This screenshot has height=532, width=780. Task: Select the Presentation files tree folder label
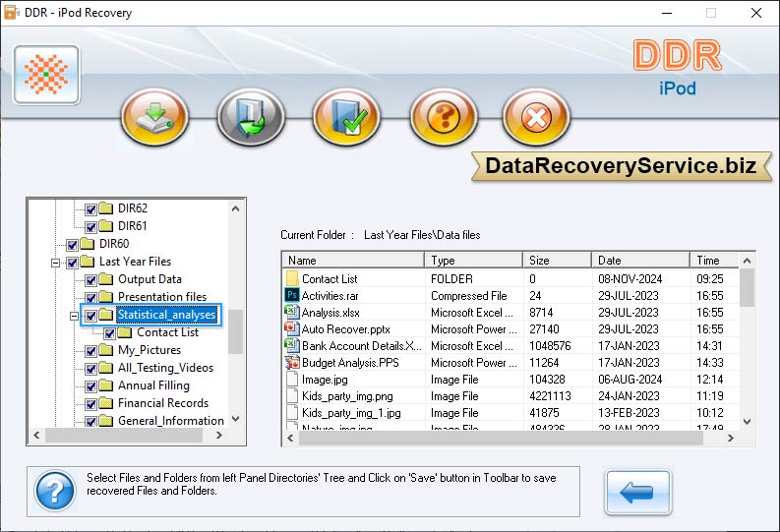(x=162, y=297)
